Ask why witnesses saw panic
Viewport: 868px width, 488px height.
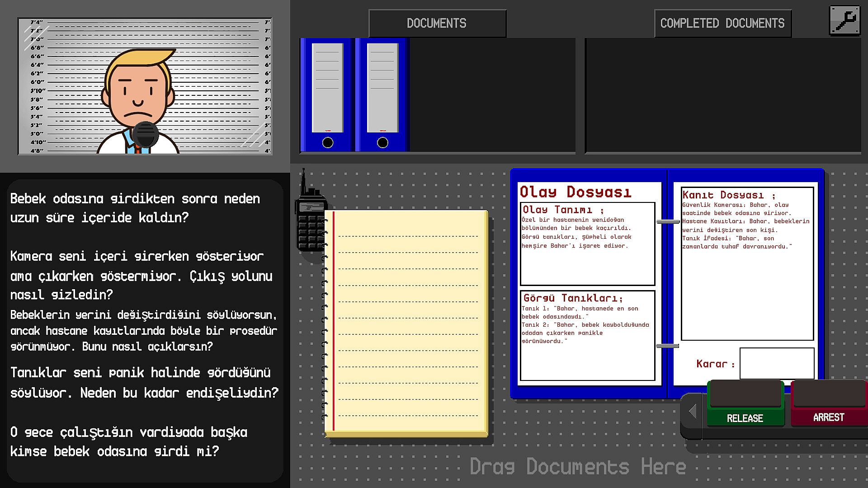(144, 382)
